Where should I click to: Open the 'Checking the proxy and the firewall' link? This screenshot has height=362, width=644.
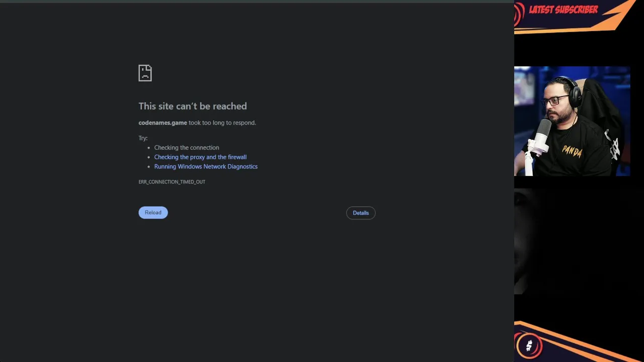pyautogui.click(x=200, y=157)
